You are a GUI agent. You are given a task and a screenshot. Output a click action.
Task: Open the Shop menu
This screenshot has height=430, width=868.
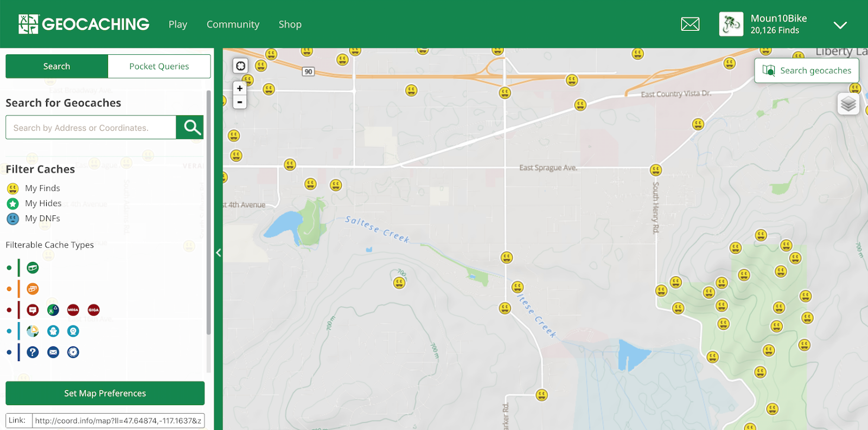tap(290, 24)
